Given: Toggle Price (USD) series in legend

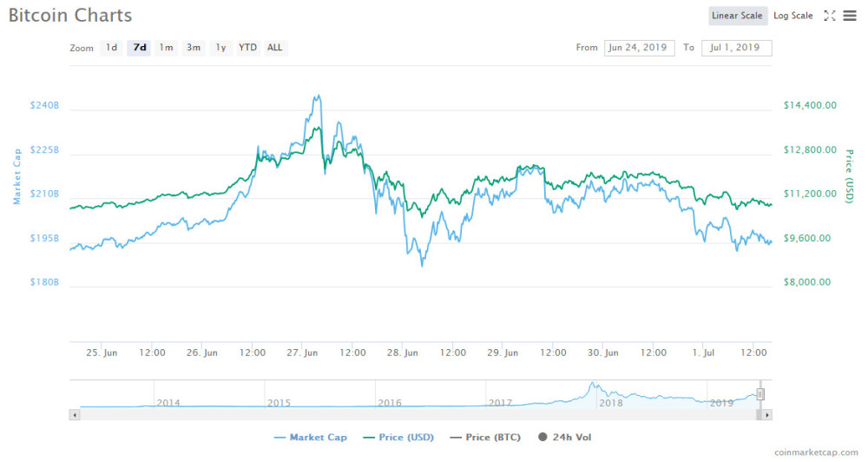Looking at the screenshot, I should [398, 437].
